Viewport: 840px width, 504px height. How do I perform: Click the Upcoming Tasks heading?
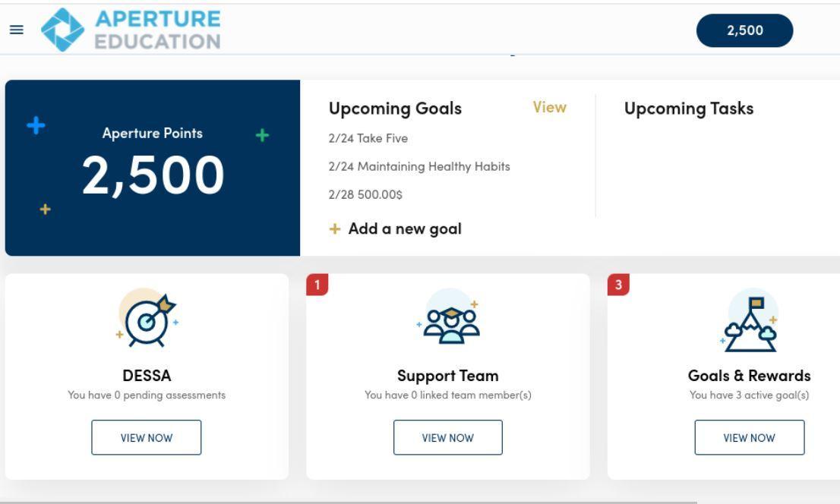coord(689,109)
